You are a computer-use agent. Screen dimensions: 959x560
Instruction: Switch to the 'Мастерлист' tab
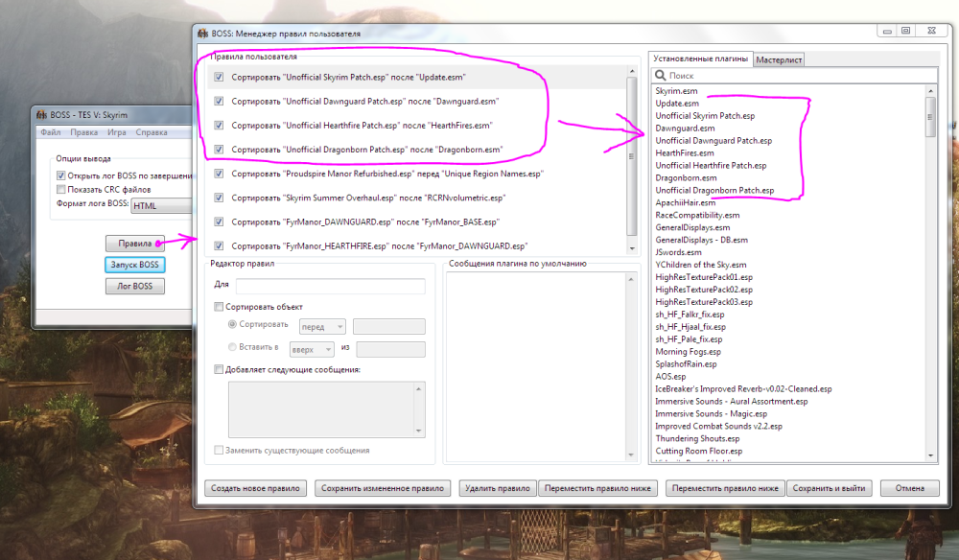[779, 59]
